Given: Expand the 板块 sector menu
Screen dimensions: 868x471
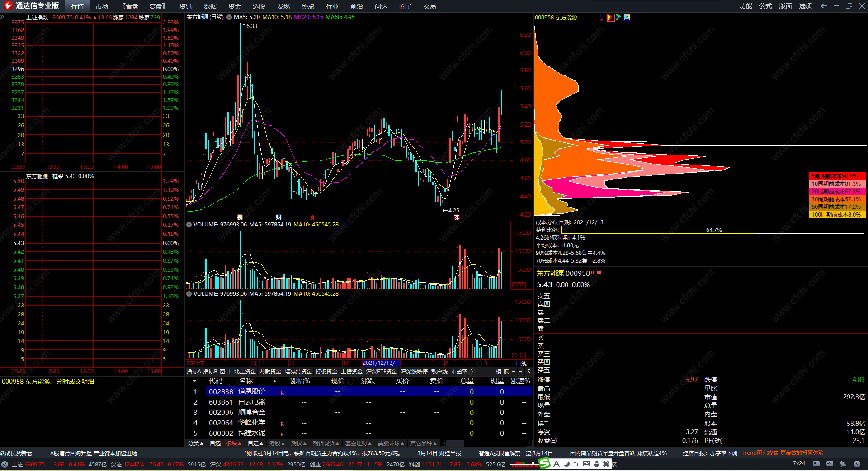Looking at the screenshot, I should [x=234, y=443].
